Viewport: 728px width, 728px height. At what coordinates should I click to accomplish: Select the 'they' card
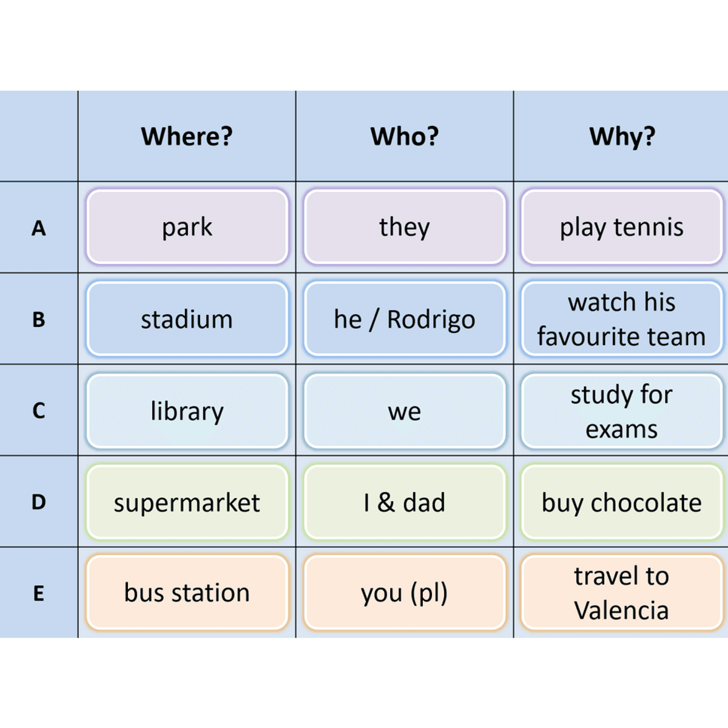point(405,227)
